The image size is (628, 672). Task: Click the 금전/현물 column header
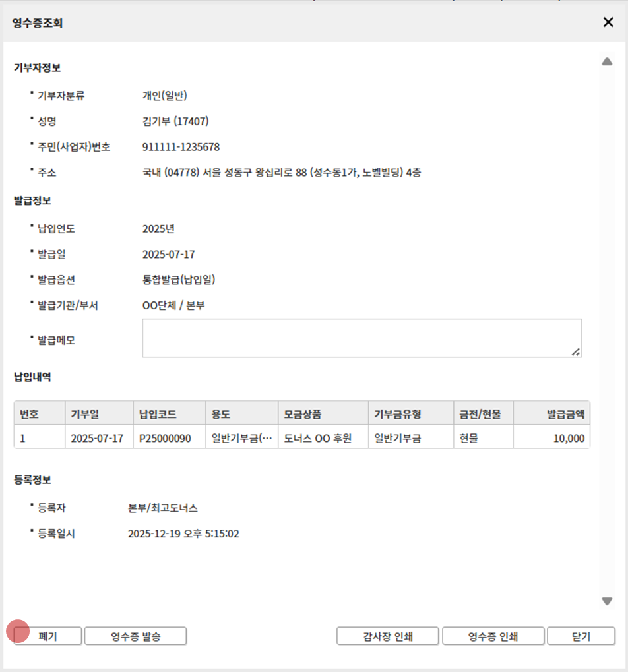pos(483,414)
